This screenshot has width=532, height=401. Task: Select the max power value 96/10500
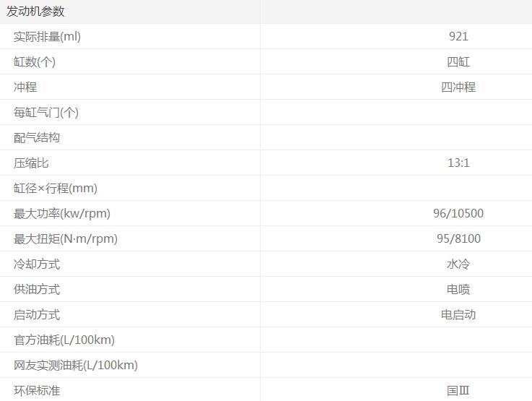point(458,213)
